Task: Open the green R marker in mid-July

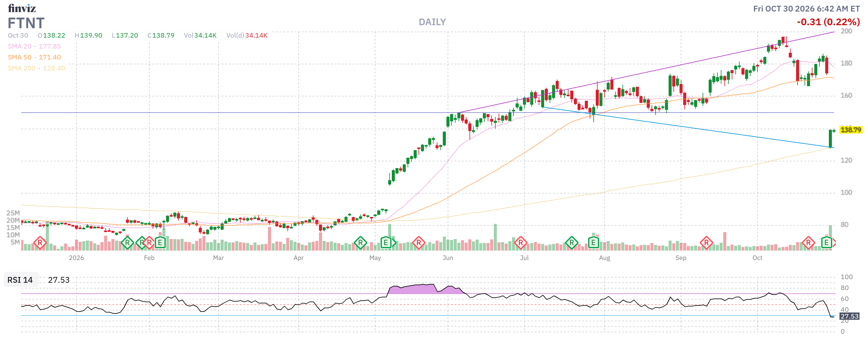Action: coord(571,243)
